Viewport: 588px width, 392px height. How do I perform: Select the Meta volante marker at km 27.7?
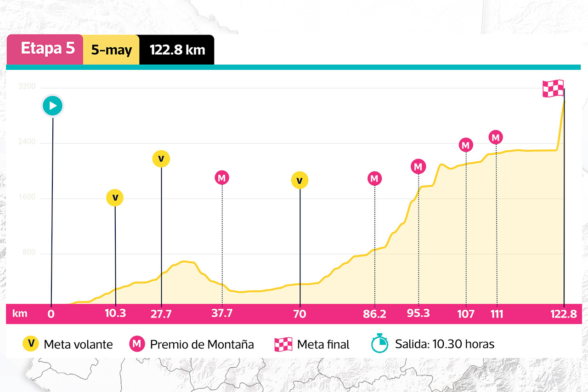(161, 159)
